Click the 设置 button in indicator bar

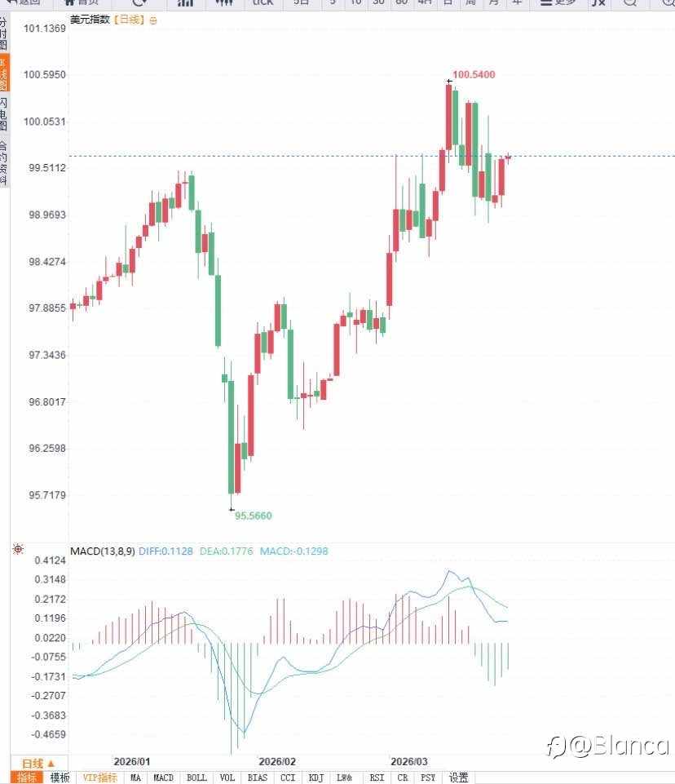pos(458,777)
